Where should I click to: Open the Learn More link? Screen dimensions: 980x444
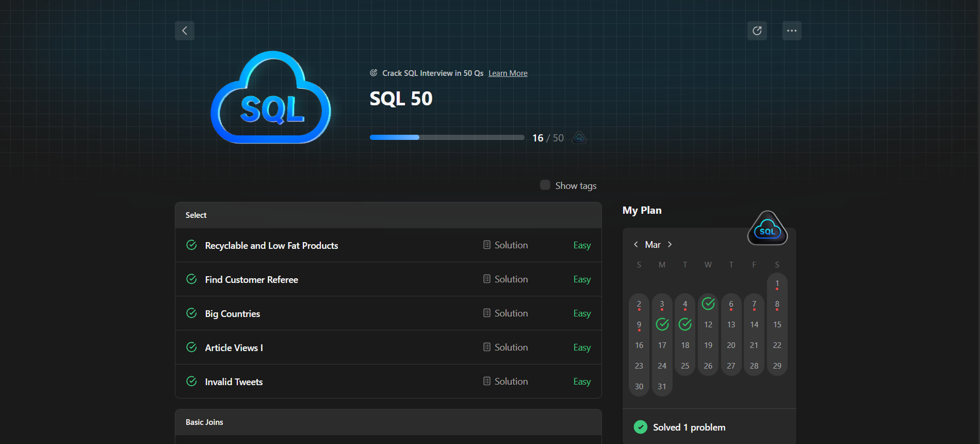[x=508, y=73]
